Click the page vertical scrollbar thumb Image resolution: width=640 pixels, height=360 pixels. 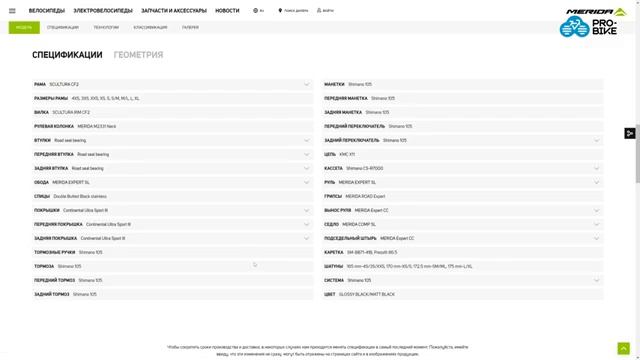coord(638,153)
